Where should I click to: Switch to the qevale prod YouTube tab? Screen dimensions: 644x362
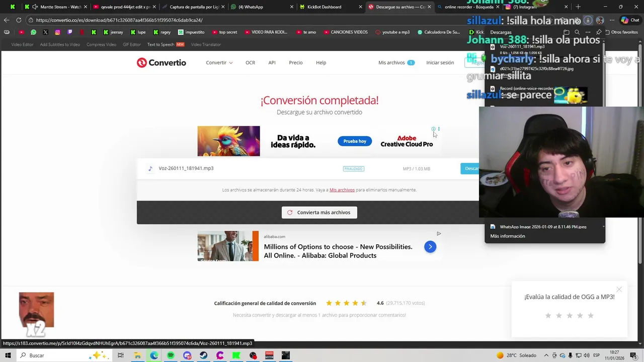tap(125, 7)
